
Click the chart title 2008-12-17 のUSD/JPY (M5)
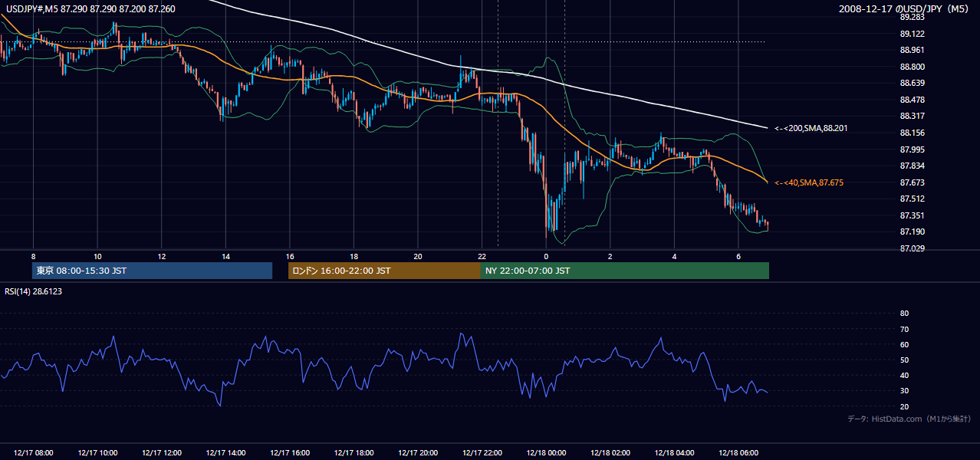(905, 9)
